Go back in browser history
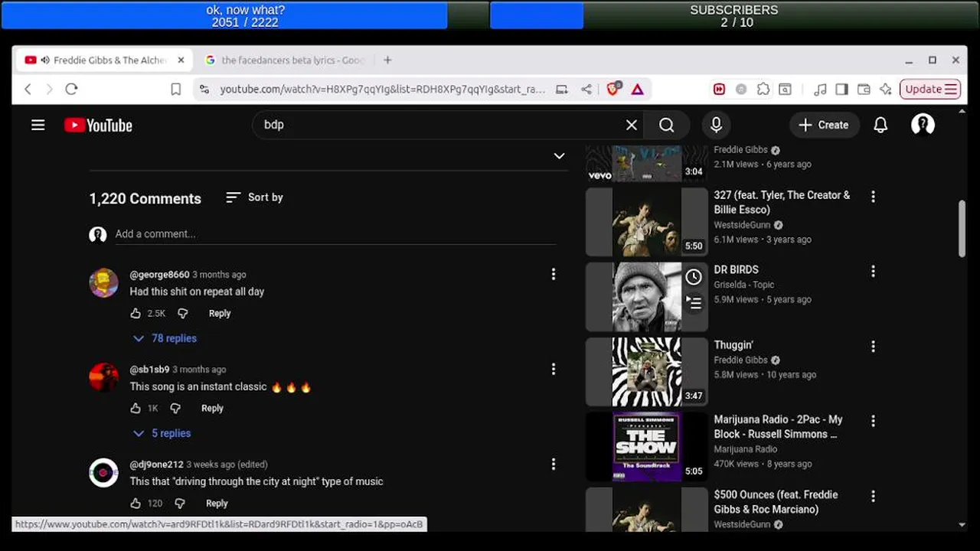Viewport: 980px width, 551px height. [28, 89]
